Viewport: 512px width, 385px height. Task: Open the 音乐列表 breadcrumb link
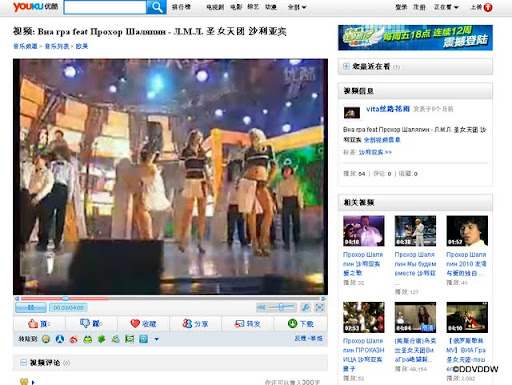57,46
